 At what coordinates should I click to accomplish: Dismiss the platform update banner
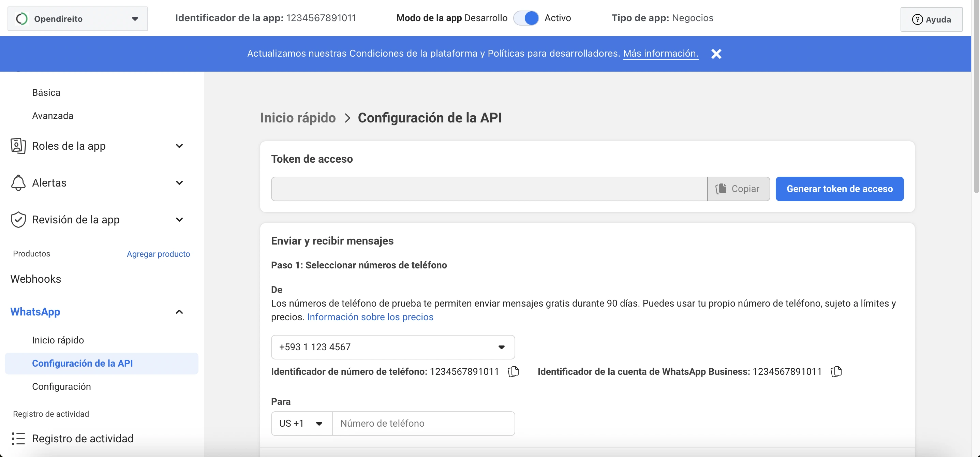click(716, 53)
